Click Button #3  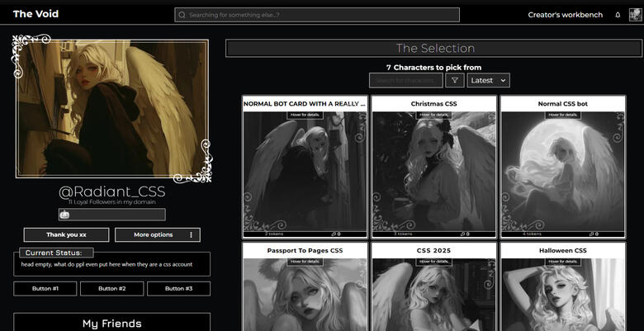[x=178, y=289]
